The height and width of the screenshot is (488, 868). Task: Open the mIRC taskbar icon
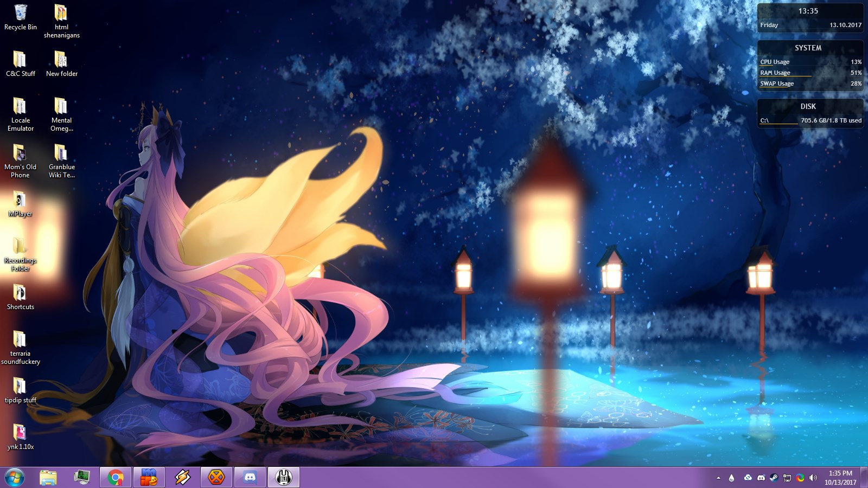pyautogui.click(x=149, y=477)
